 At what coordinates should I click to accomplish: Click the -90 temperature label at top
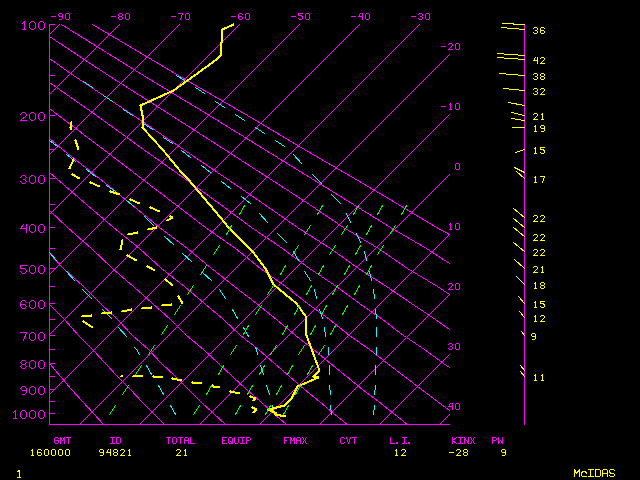tap(61, 16)
